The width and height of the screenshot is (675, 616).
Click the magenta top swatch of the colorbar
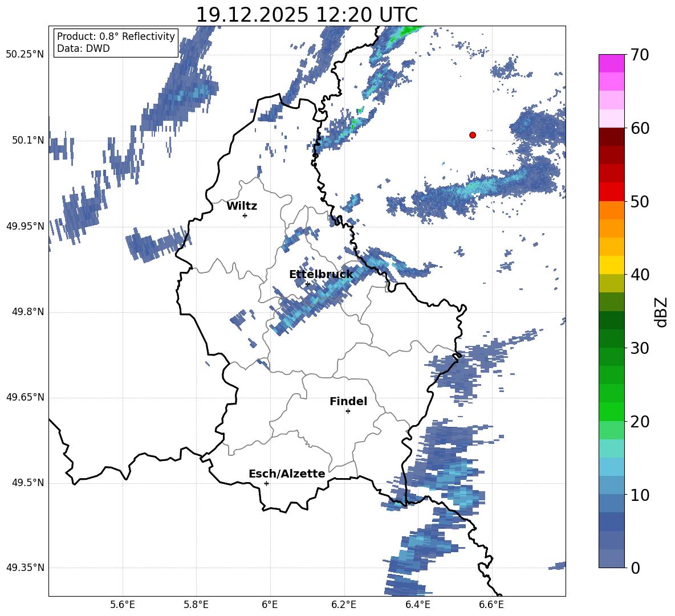pyautogui.click(x=611, y=64)
